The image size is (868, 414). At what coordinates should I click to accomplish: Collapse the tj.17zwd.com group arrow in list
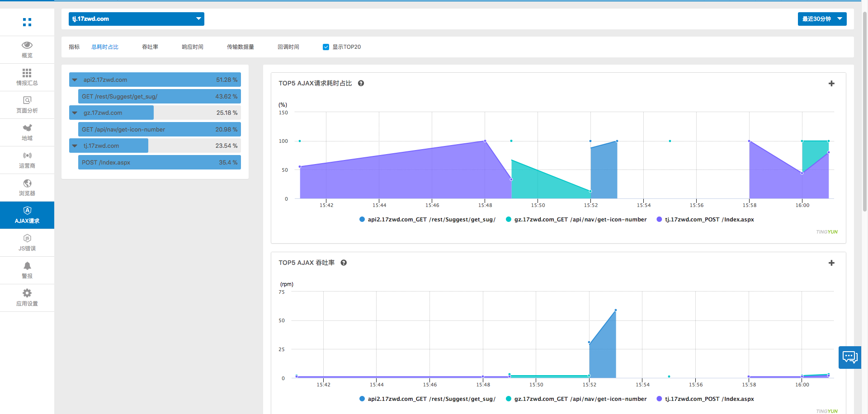click(x=75, y=146)
